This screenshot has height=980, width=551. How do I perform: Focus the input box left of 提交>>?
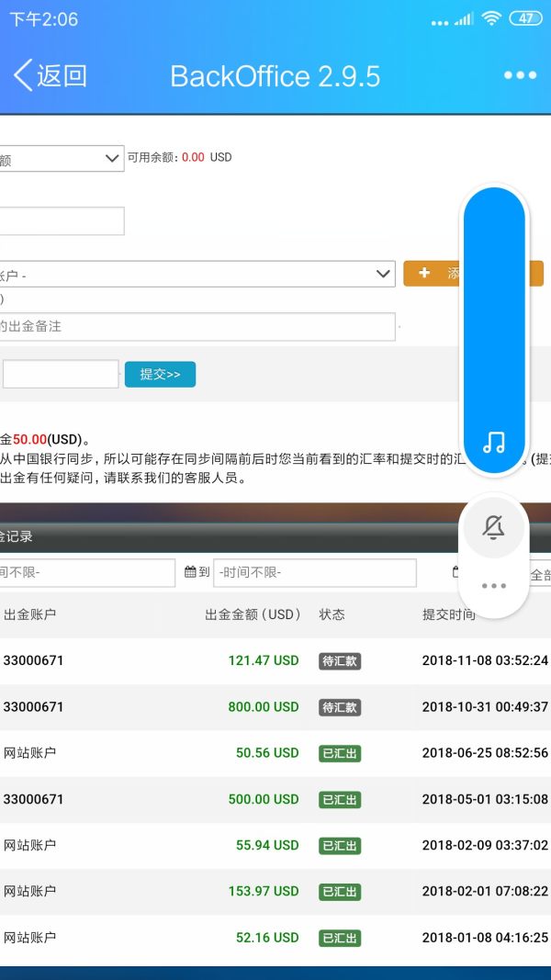click(61, 374)
